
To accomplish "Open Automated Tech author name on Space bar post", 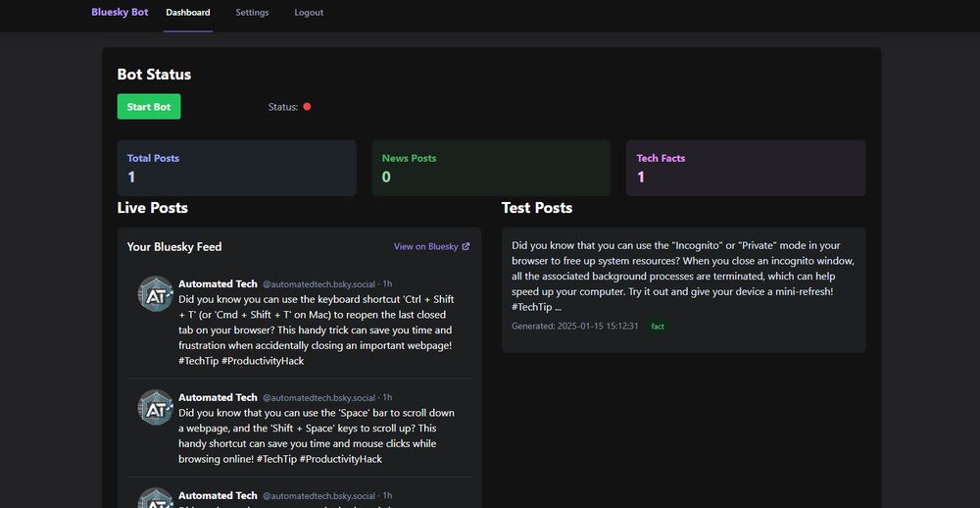I will (x=218, y=397).
